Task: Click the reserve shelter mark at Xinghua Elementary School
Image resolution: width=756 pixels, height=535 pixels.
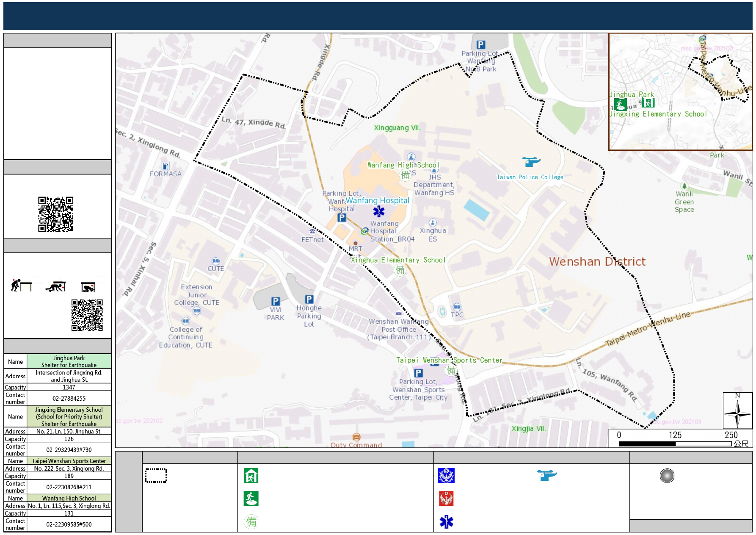Action: (x=400, y=270)
